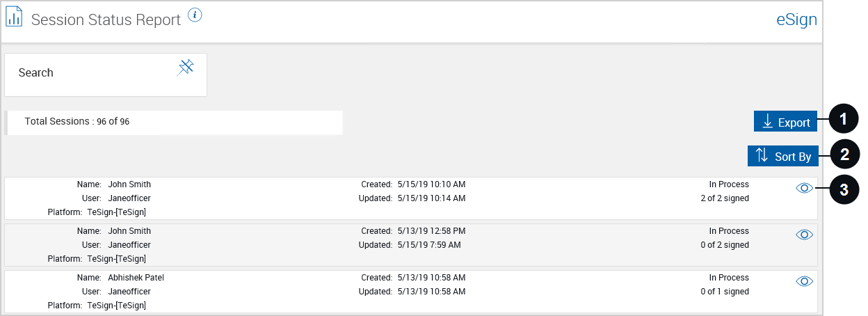Click the numbered callout 3 marker
Viewport: 868px width, 316px height.
(x=844, y=189)
